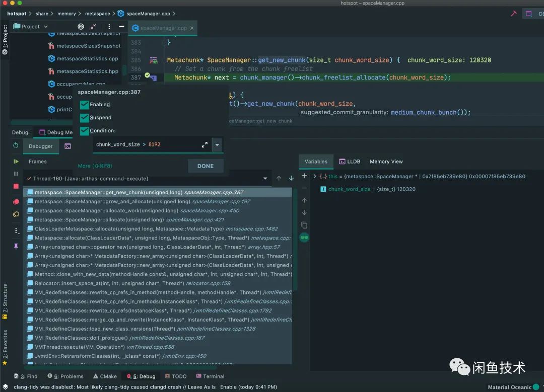Click the Rerun debug icon
The height and width of the screenshot is (392, 544).
point(16,146)
